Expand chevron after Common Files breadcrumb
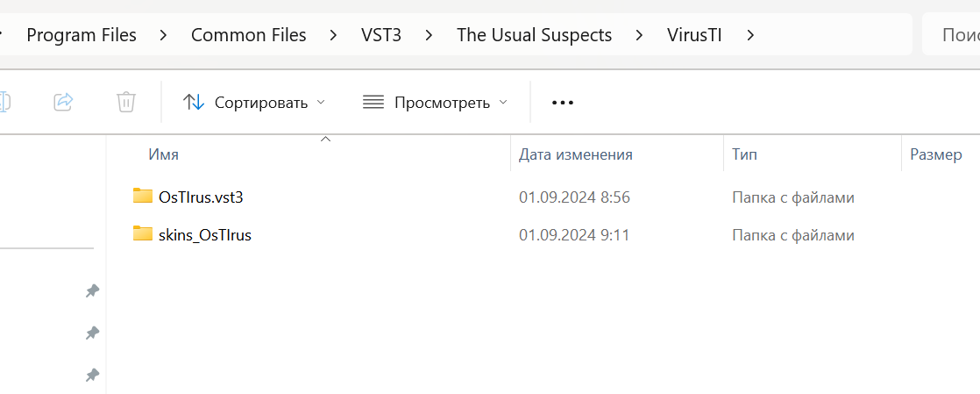This screenshot has height=394, width=980. [x=334, y=35]
